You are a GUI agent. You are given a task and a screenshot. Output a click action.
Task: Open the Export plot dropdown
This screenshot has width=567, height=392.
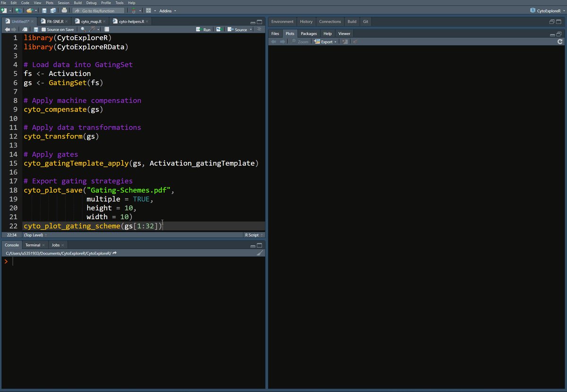pos(326,42)
